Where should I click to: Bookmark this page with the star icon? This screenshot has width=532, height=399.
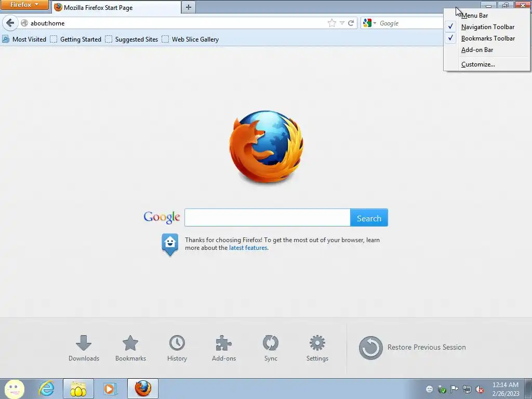click(x=332, y=23)
